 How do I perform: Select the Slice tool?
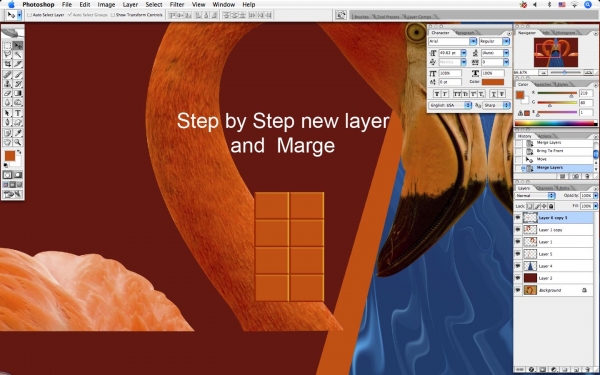(x=18, y=64)
